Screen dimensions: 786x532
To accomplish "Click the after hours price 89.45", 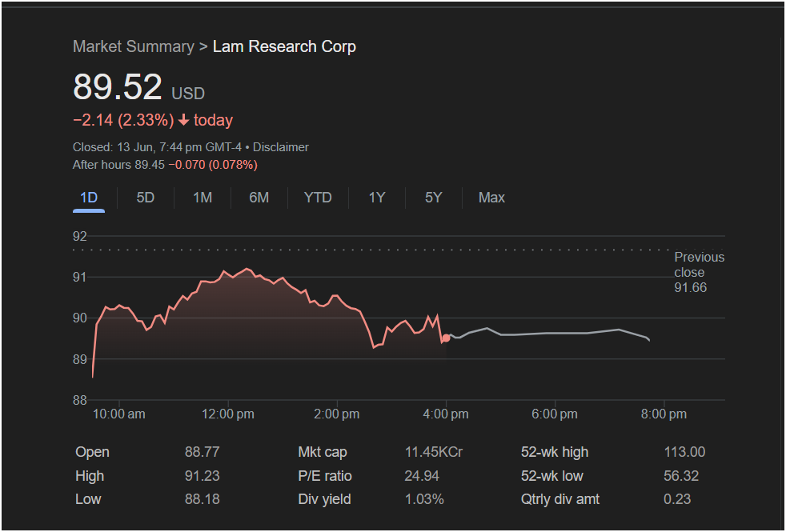I will point(150,165).
